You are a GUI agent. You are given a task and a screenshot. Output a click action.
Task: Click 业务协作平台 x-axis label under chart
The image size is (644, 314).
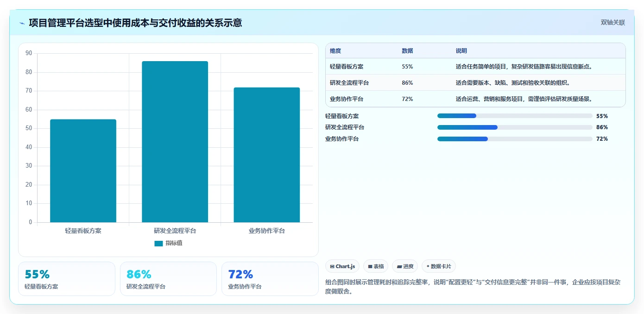[x=266, y=231]
